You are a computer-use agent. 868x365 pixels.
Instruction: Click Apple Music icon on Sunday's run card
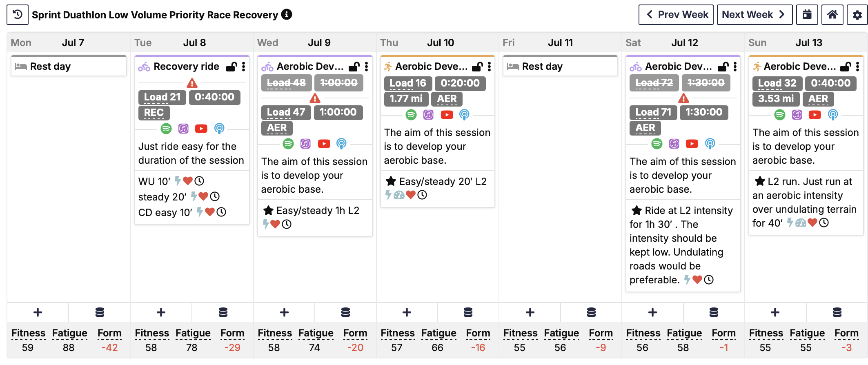797,115
